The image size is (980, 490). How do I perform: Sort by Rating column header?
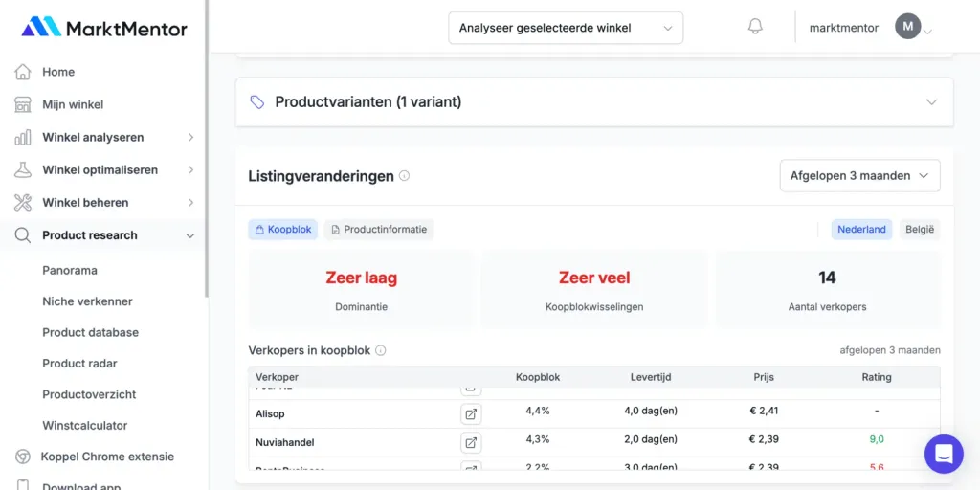click(x=877, y=377)
